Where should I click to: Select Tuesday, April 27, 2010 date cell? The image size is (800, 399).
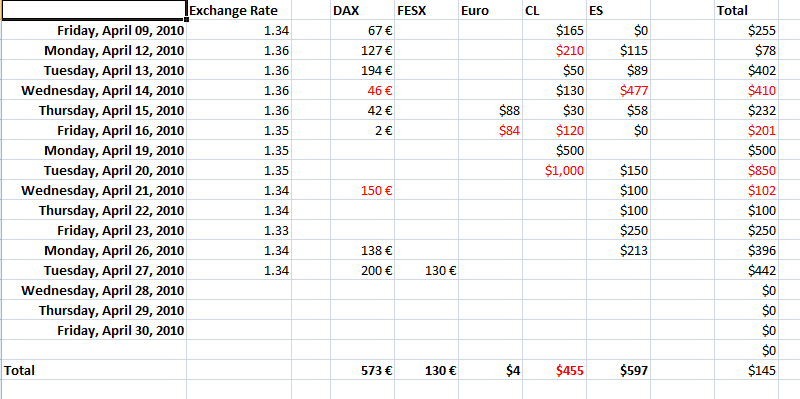(94, 270)
